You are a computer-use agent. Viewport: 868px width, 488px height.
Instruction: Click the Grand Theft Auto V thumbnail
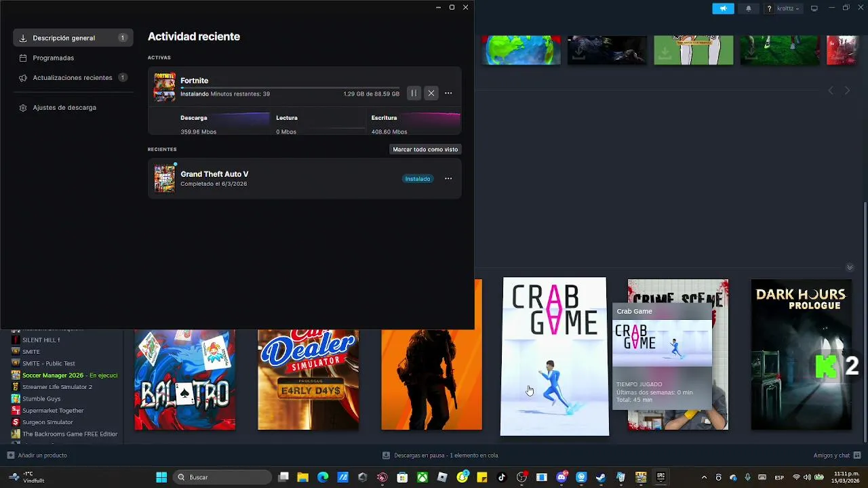point(164,178)
